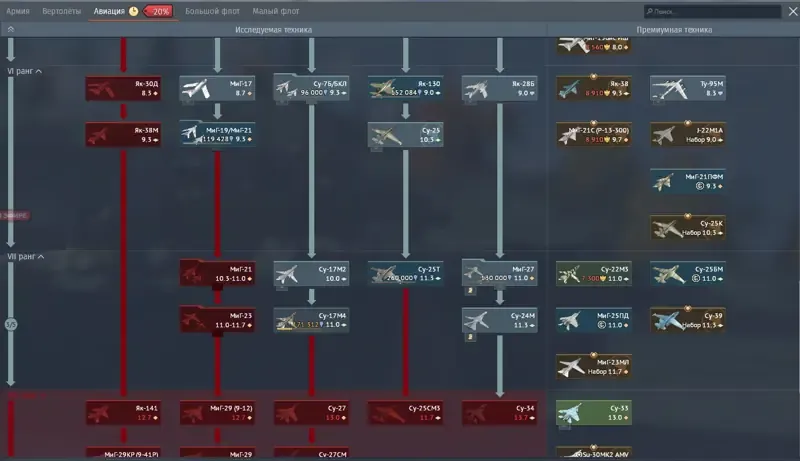Select the Як-38М aircraft card
The height and width of the screenshot is (461, 800).
[123, 135]
